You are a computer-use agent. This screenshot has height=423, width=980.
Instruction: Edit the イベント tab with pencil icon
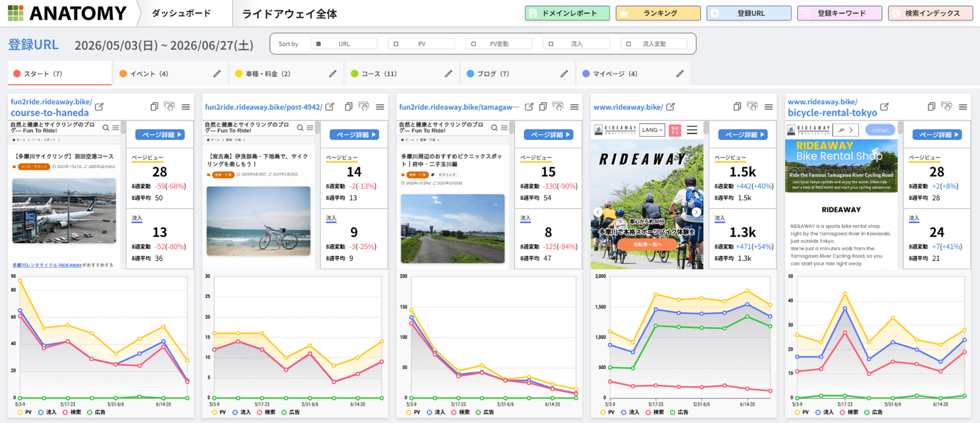(217, 74)
